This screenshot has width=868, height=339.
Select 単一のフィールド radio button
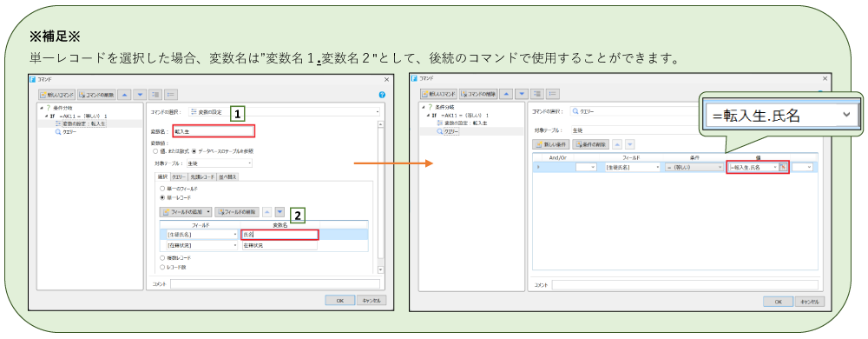tap(162, 189)
